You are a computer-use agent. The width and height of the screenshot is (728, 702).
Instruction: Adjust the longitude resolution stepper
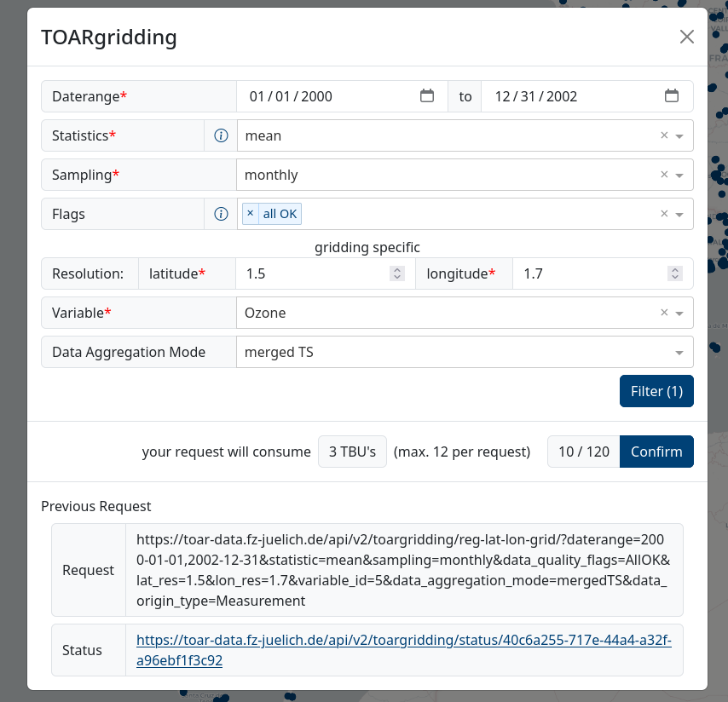pyautogui.click(x=674, y=273)
